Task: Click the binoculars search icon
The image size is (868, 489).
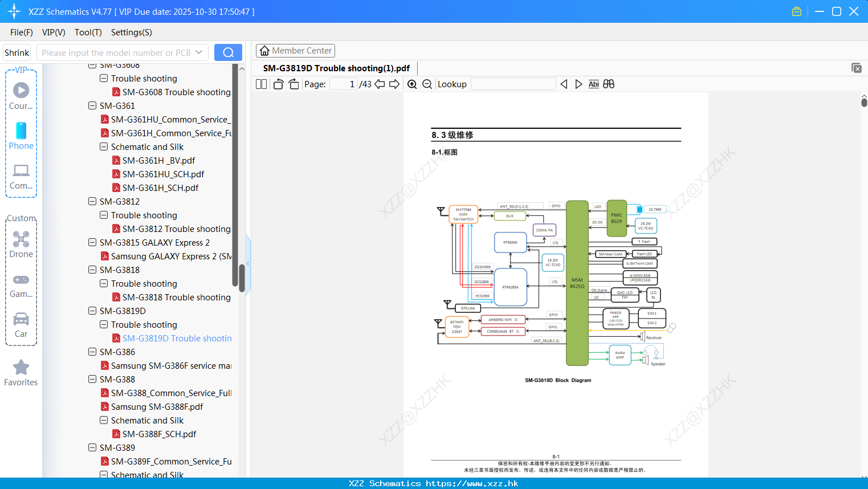Action: point(609,84)
